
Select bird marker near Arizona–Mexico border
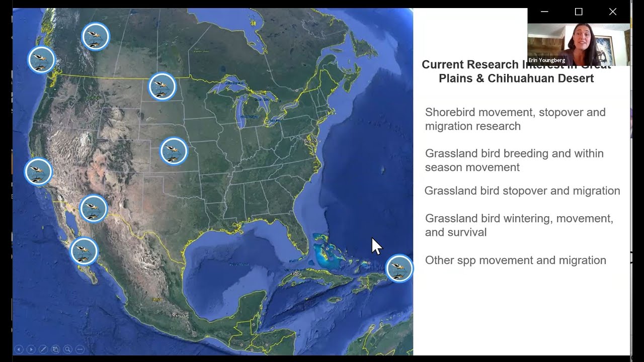[94, 209]
